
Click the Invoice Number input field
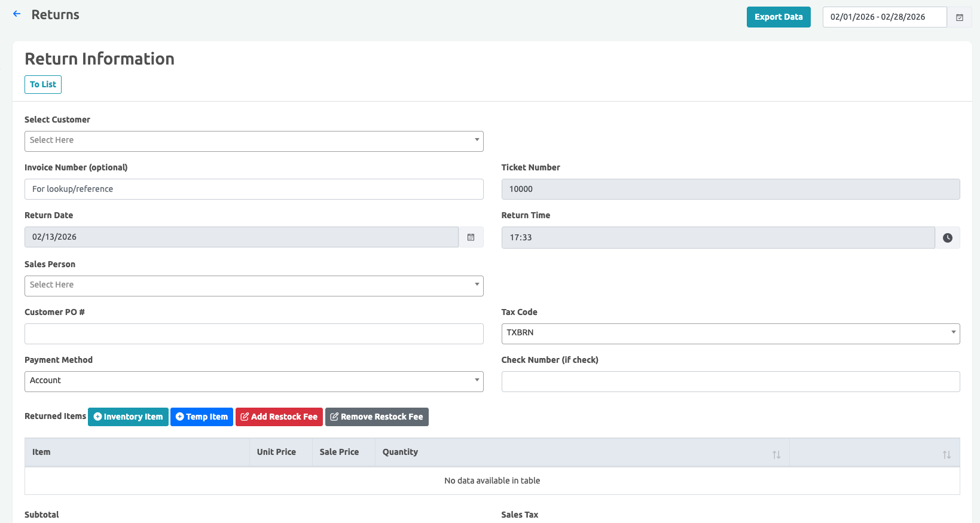tap(254, 189)
